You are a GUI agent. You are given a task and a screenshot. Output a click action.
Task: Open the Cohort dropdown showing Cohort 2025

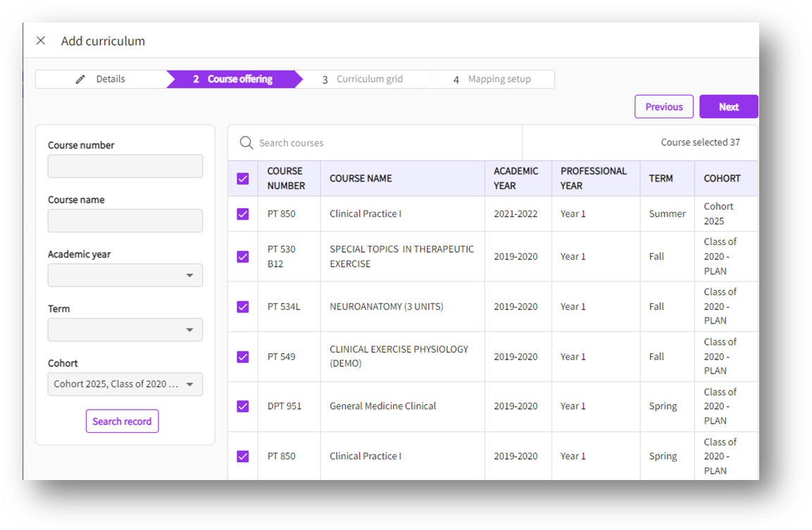click(x=125, y=384)
